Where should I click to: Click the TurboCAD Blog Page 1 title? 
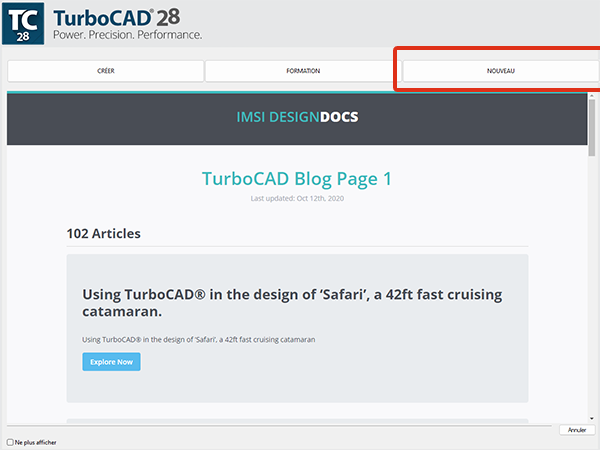click(x=297, y=179)
